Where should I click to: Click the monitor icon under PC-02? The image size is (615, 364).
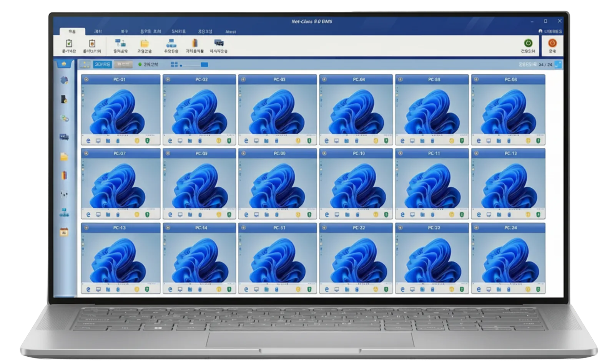coord(180,141)
